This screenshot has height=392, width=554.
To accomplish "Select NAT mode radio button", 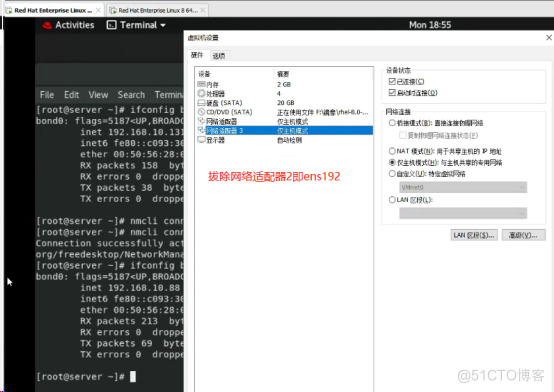I will tap(392, 151).
